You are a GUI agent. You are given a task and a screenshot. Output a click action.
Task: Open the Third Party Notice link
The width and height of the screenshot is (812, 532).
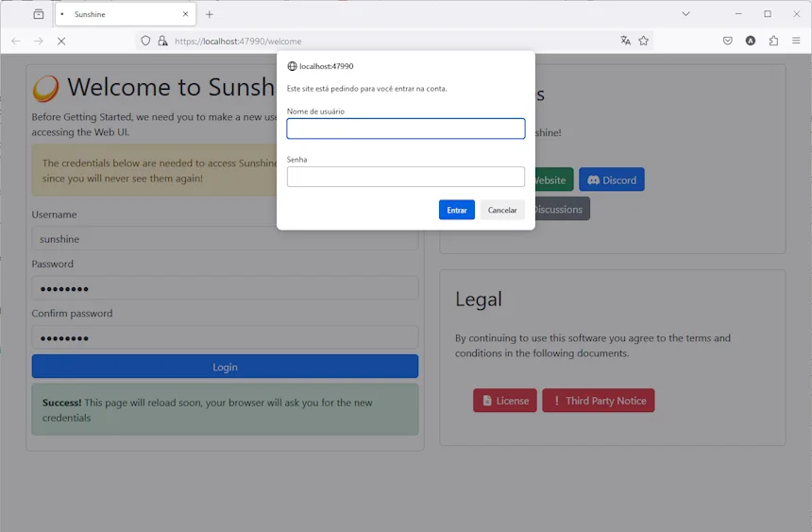coord(598,401)
